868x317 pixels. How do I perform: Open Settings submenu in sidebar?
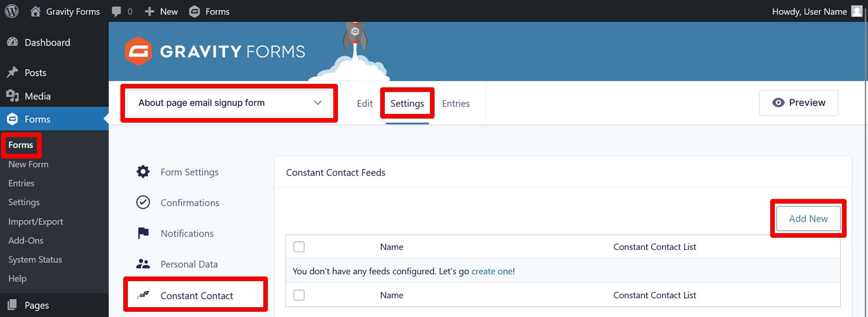tap(24, 202)
